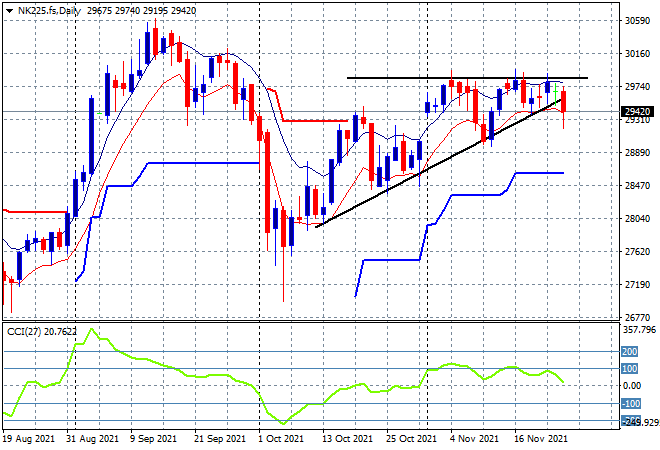Image resolution: width=660 pixels, height=450 pixels.
Task: Click the 13 Oct 2021 date label
Action: (347, 439)
